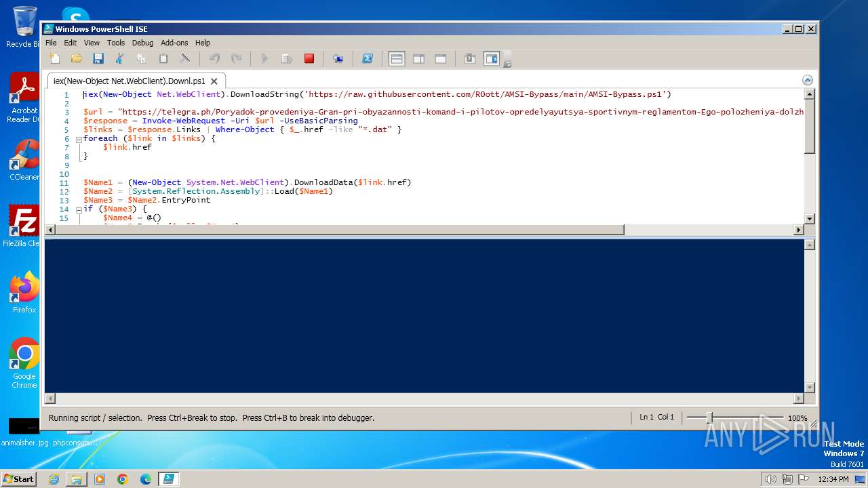Open Microsoft Edge from the taskbar
The image size is (868, 488).
coord(146,479)
